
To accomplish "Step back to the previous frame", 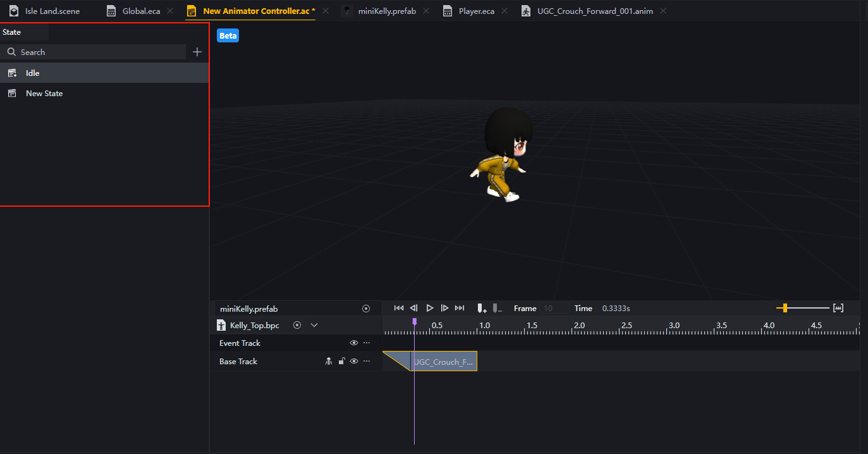I will pos(414,308).
